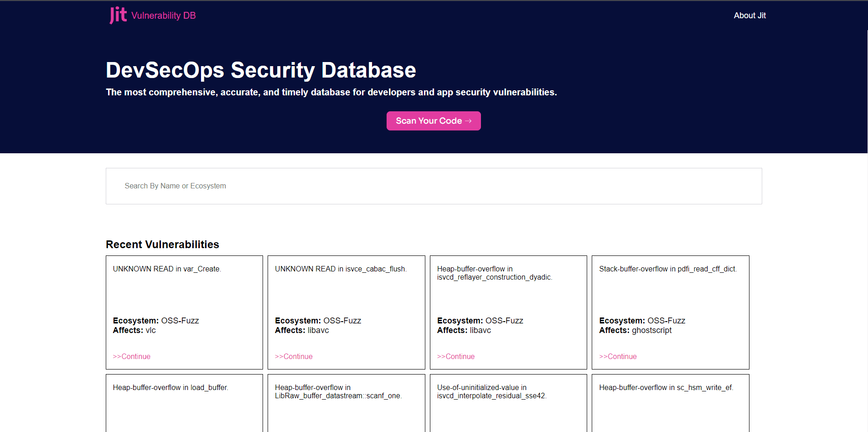Click Continue on the ghostscript card

pos(618,356)
